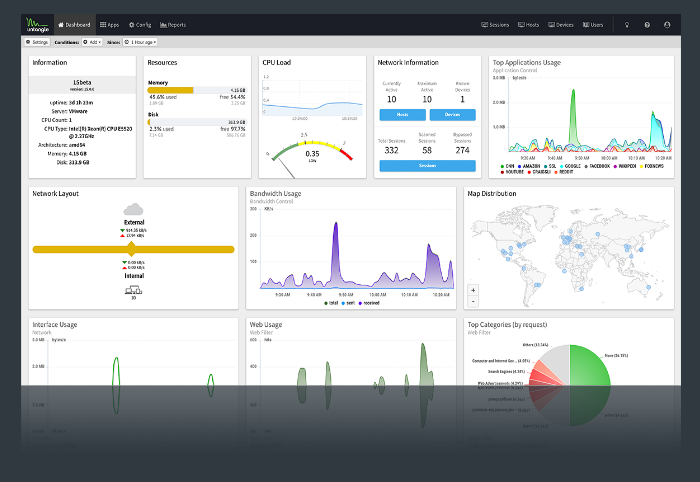Image resolution: width=700 pixels, height=482 pixels.
Task: Open the Reports menu
Action: pyautogui.click(x=173, y=25)
